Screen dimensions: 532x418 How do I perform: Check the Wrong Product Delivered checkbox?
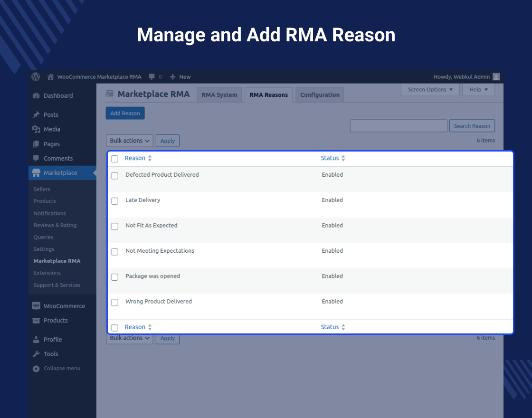click(x=114, y=303)
